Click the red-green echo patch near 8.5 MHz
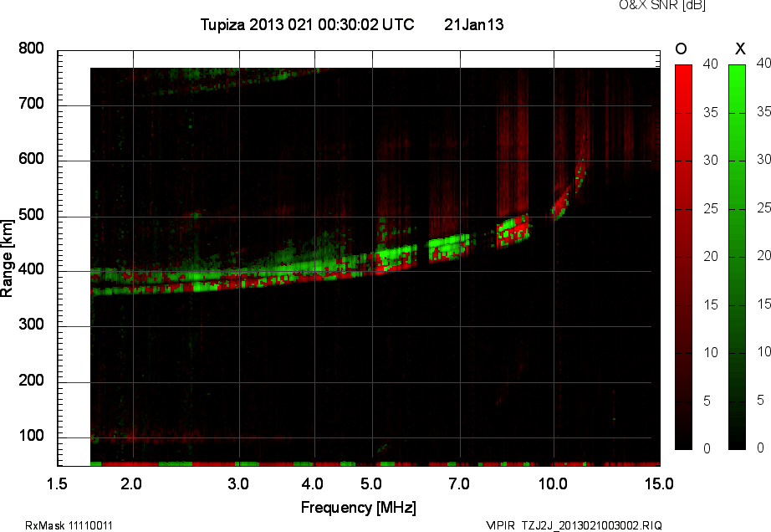Screen dimensions: 771x532 pos(513,231)
